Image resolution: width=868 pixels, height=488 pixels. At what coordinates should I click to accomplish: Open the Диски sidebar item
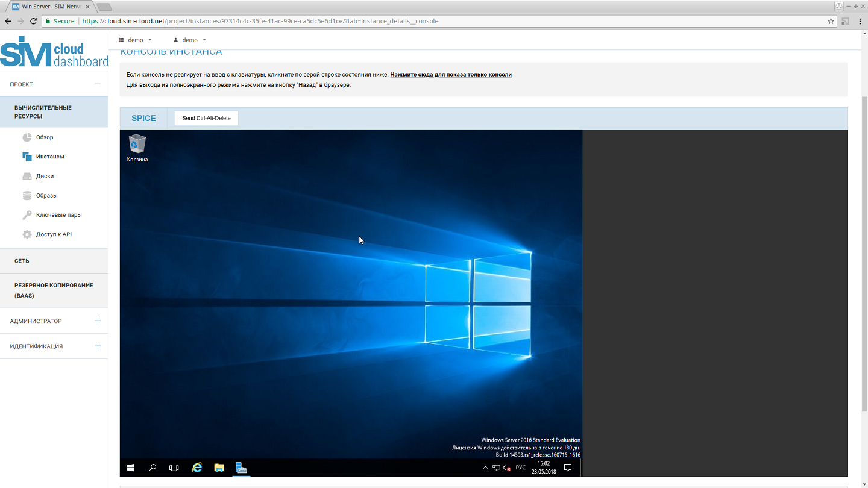coord(45,177)
